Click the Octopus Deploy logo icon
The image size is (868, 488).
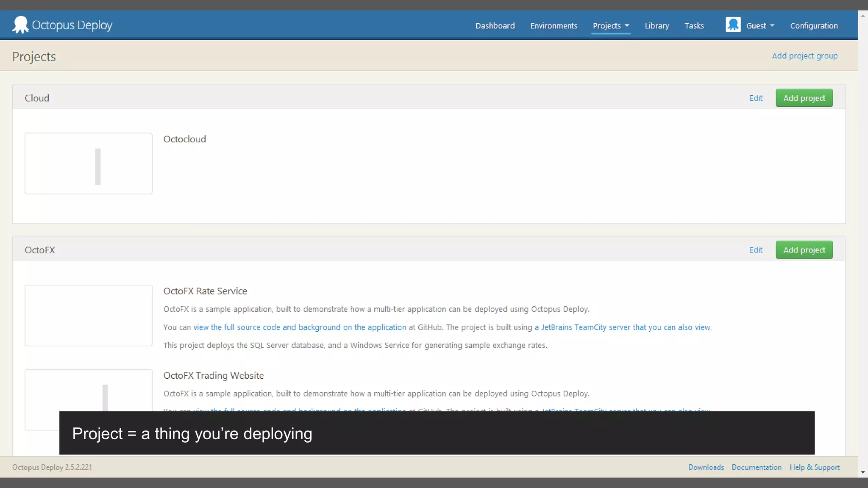[20, 25]
